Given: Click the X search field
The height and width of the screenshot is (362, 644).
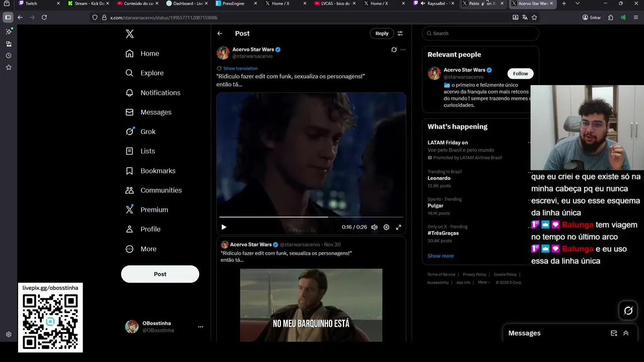Looking at the screenshot, I should coord(480,33).
